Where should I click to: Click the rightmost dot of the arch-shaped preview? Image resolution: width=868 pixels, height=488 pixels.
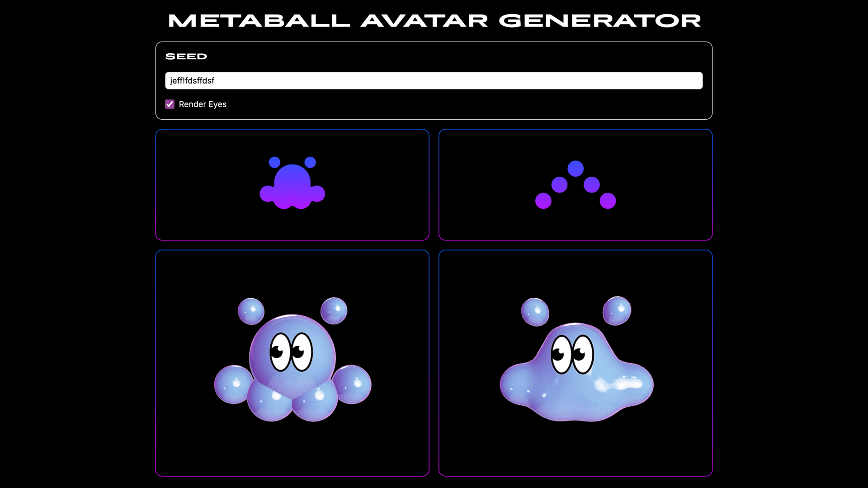pos(609,200)
